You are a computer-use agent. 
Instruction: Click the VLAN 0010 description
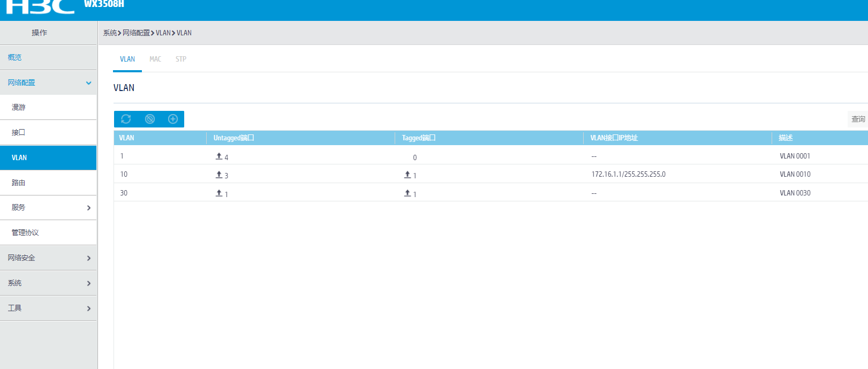(795, 174)
